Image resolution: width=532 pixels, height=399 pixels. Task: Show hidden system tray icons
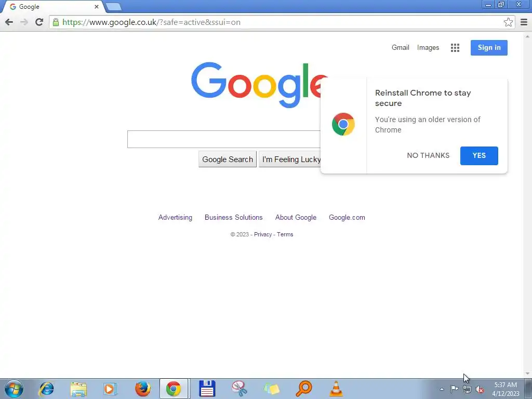point(442,389)
